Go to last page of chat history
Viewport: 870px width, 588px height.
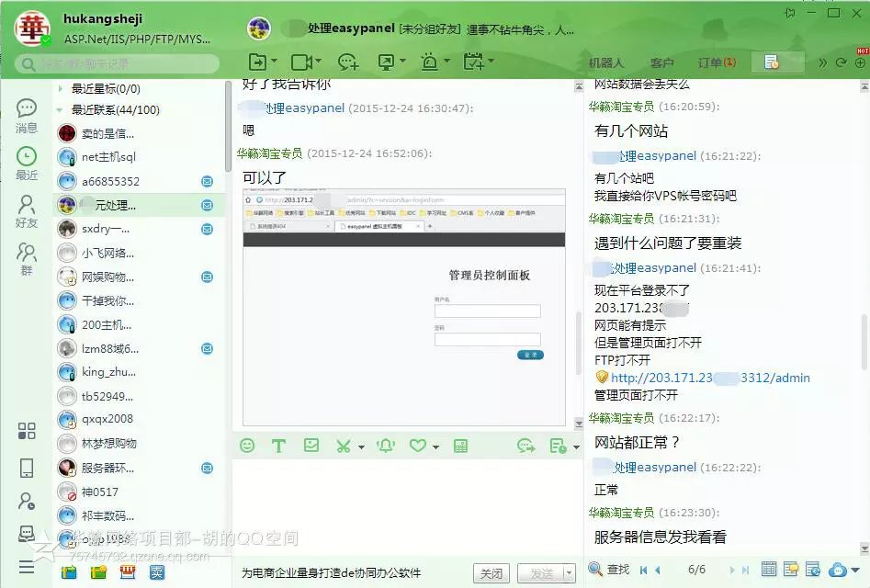745,570
